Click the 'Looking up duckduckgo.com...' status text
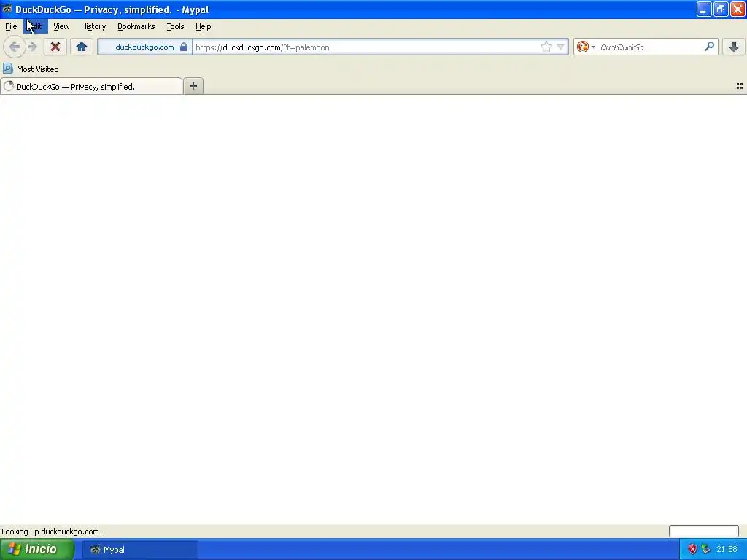Screen dimensions: 747x560 tap(53, 532)
